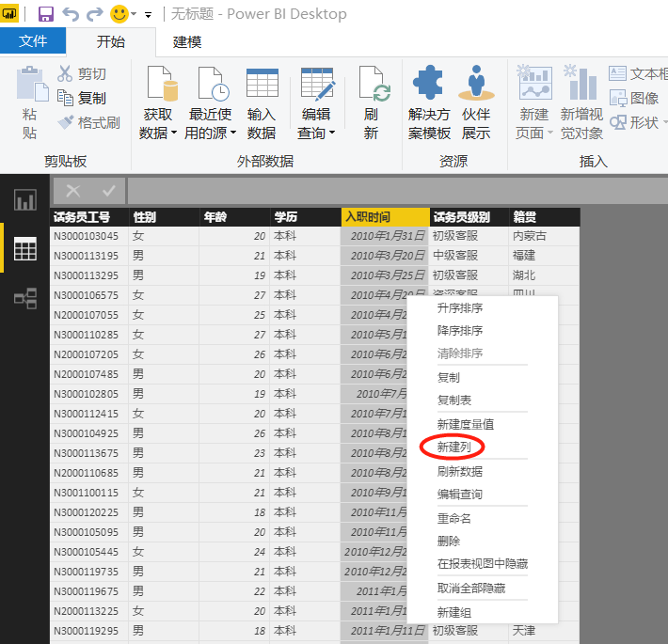Open the 获取数据 get data button

(x=158, y=103)
